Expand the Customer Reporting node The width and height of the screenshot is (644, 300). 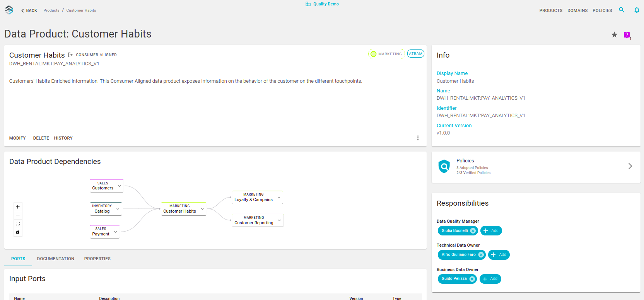point(279,220)
